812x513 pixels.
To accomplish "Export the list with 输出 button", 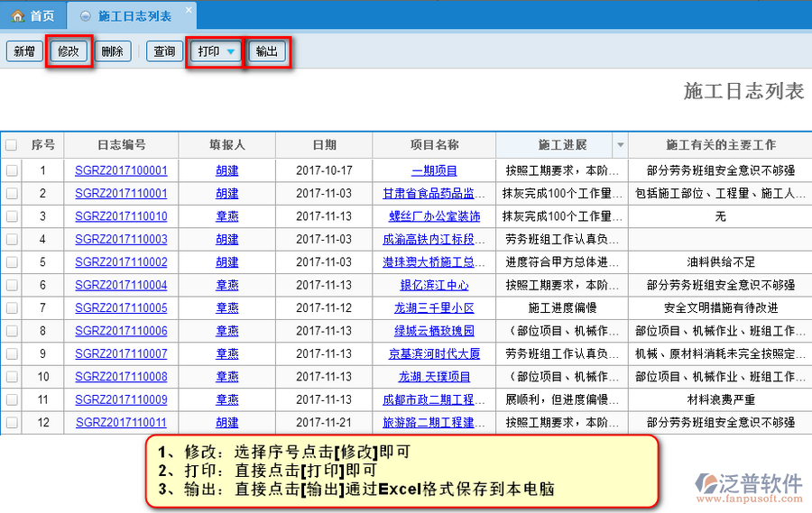I will click(x=267, y=51).
